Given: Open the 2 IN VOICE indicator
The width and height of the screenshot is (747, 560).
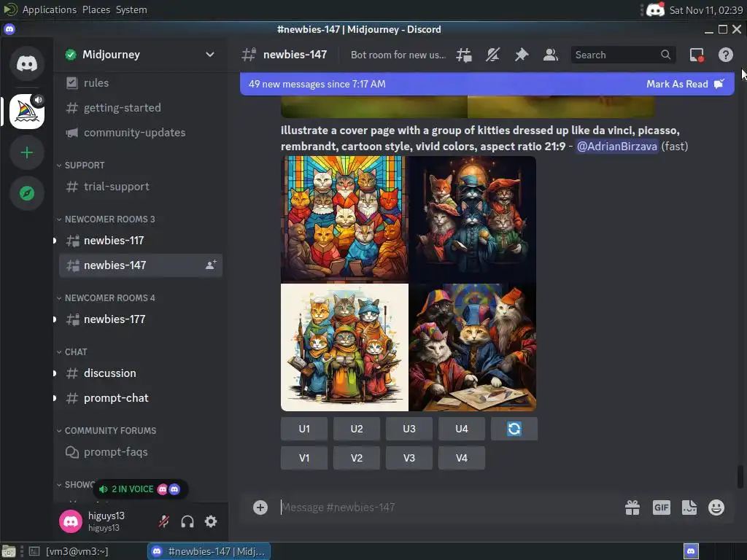Looking at the screenshot, I should (x=140, y=489).
